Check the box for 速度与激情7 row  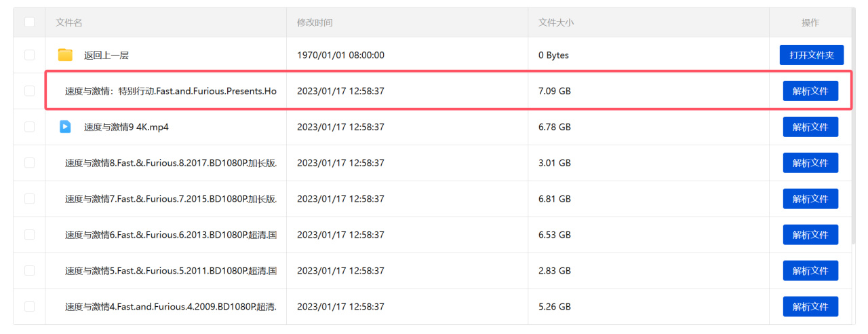tap(29, 199)
